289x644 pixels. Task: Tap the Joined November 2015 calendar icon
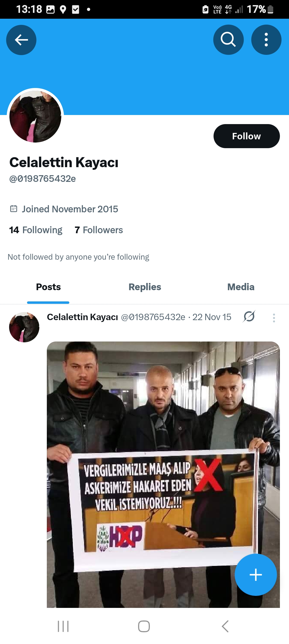click(x=14, y=209)
